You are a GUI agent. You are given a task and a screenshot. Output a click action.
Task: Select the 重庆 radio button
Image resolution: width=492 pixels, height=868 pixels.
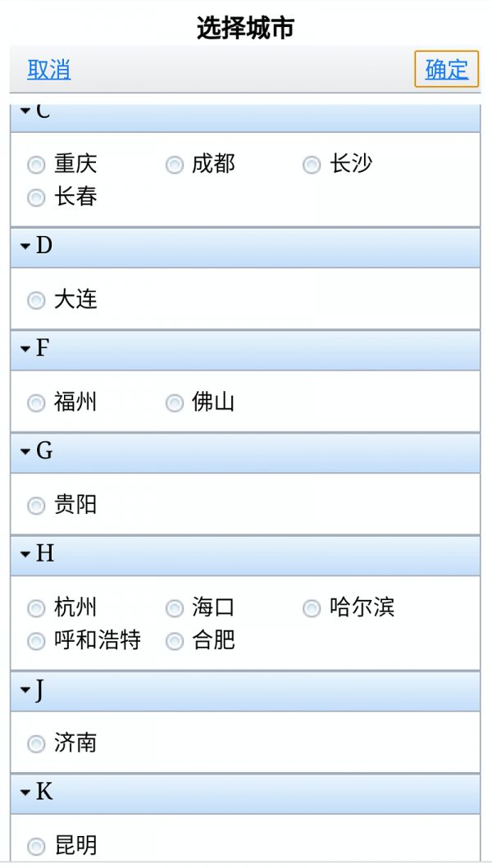pos(36,165)
